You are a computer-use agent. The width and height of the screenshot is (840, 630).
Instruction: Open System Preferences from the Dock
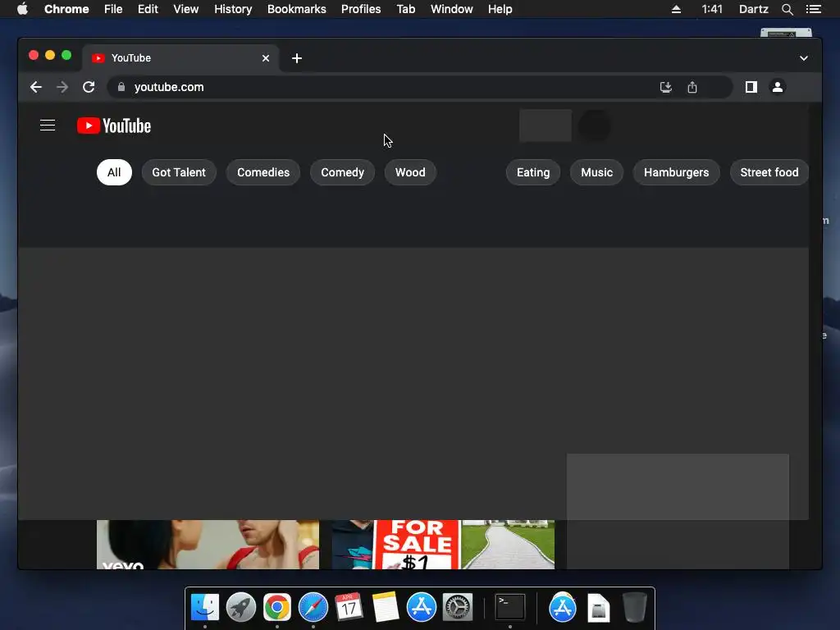457,608
